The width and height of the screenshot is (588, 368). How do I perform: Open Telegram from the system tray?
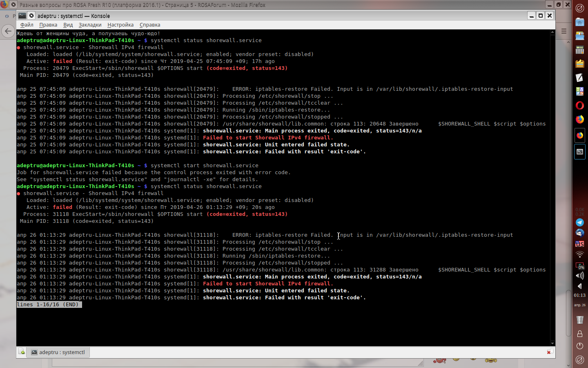pyautogui.click(x=580, y=222)
